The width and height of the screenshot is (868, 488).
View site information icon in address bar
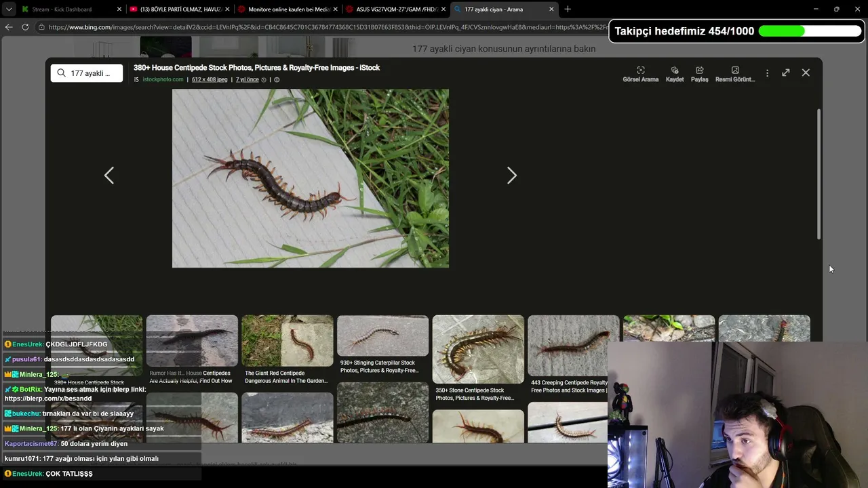pos(42,27)
